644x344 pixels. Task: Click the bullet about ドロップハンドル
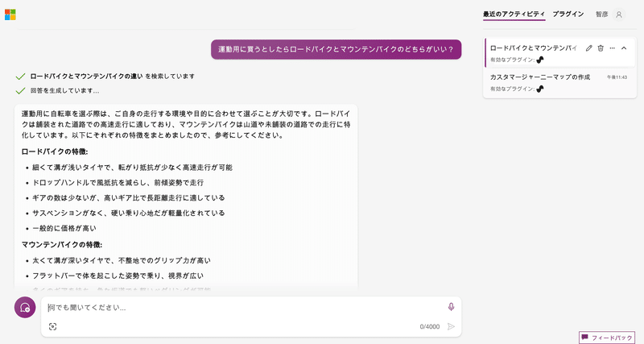click(x=118, y=183)
